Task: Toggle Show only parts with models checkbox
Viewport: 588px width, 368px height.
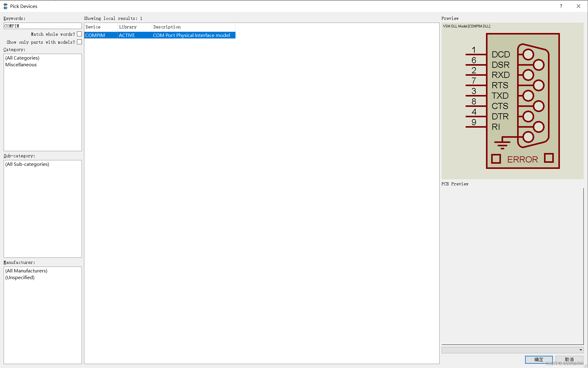Action: [79, 42]
